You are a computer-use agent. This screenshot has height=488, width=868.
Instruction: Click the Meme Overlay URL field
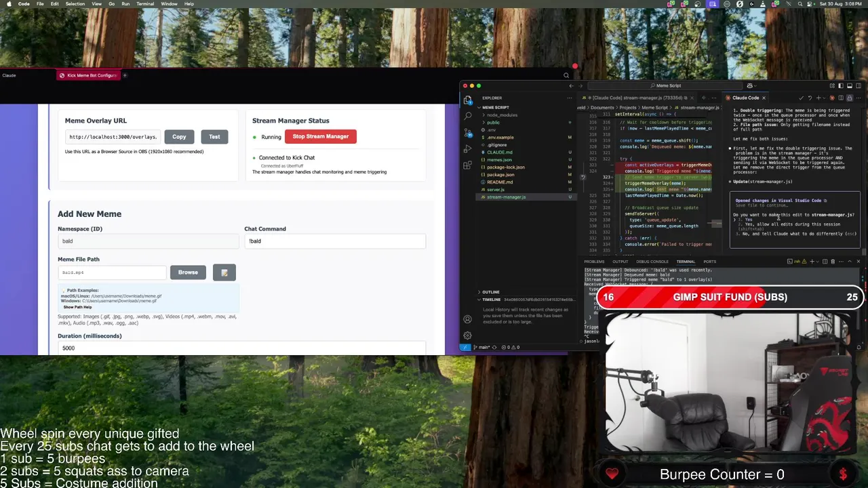112,137
